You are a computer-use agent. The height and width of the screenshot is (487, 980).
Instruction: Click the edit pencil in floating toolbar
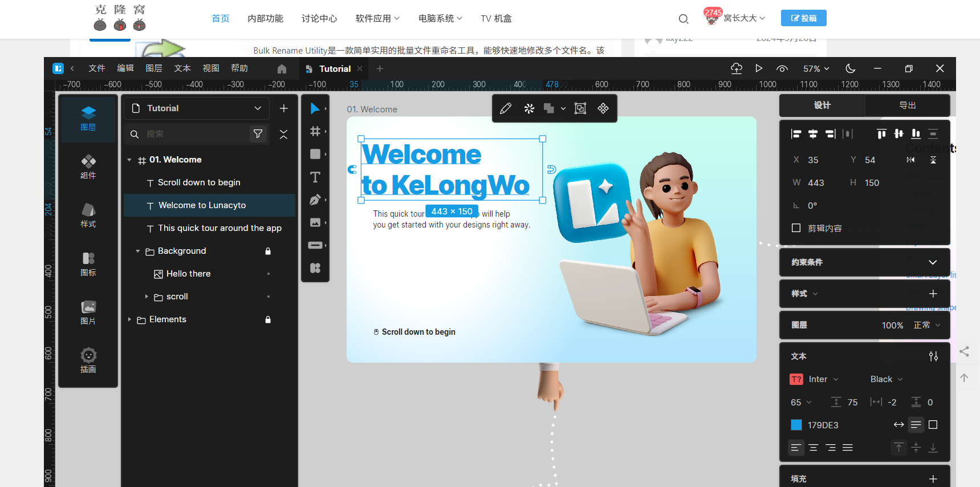pos(506,108)
